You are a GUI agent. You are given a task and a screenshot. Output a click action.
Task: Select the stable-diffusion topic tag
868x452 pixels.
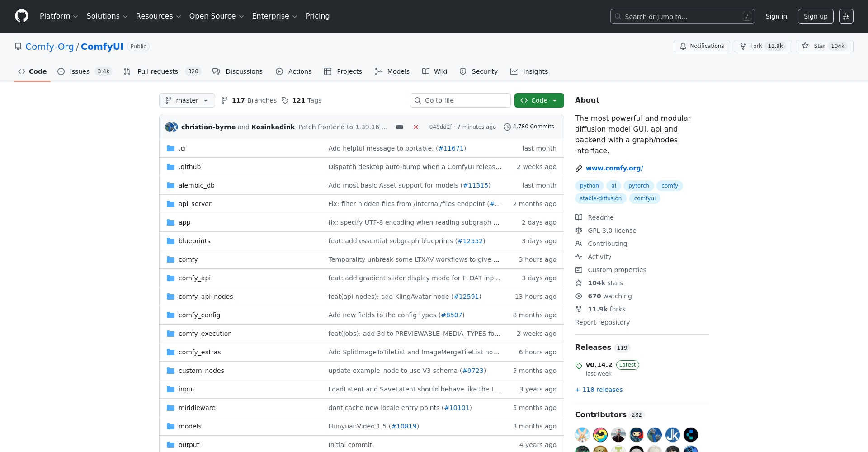click(x=600, y=198)
